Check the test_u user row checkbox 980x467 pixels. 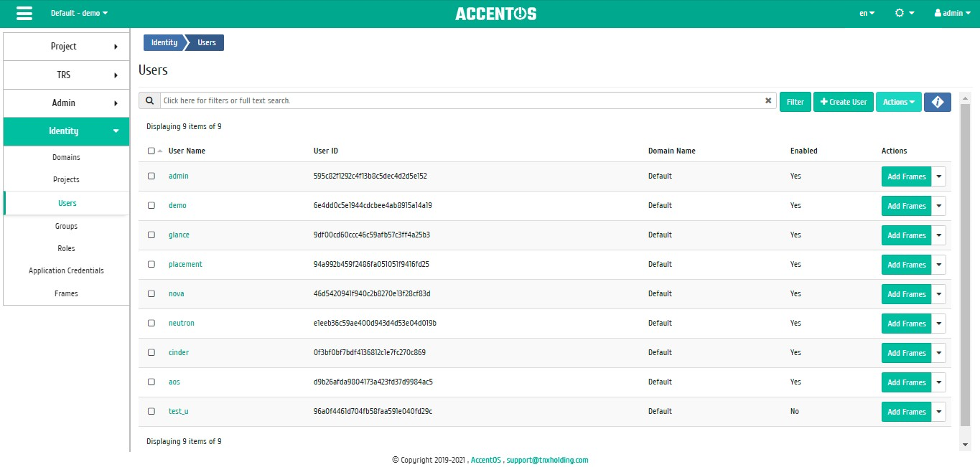pos(151,411)
